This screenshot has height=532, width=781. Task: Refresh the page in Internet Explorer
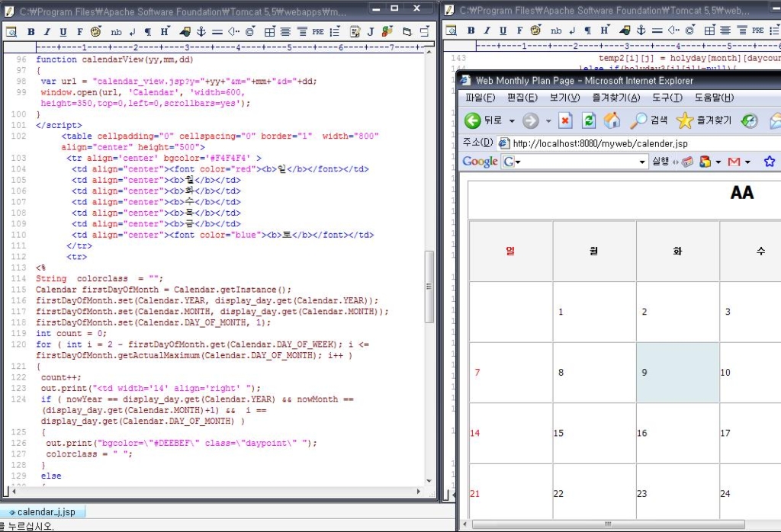click(589, 120)
